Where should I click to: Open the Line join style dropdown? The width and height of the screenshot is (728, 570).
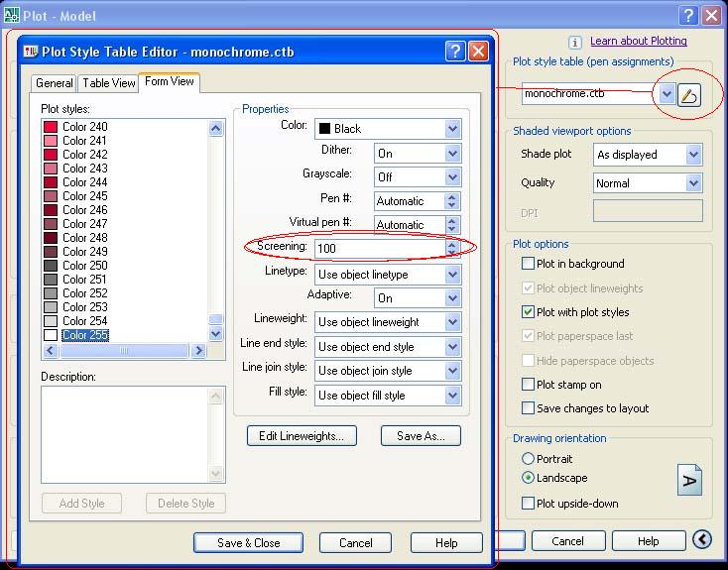click(388, 371)
